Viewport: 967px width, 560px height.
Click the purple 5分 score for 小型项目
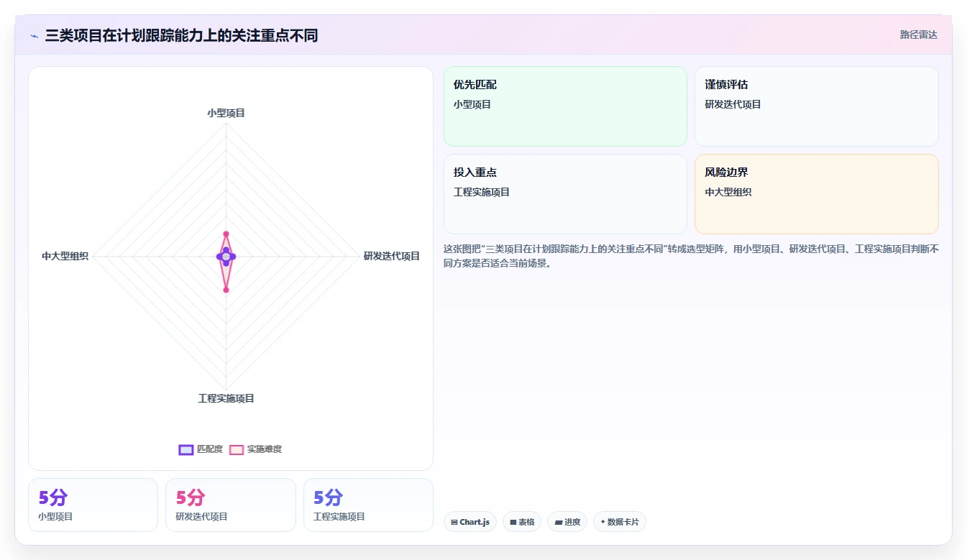(x=53, y=497)
